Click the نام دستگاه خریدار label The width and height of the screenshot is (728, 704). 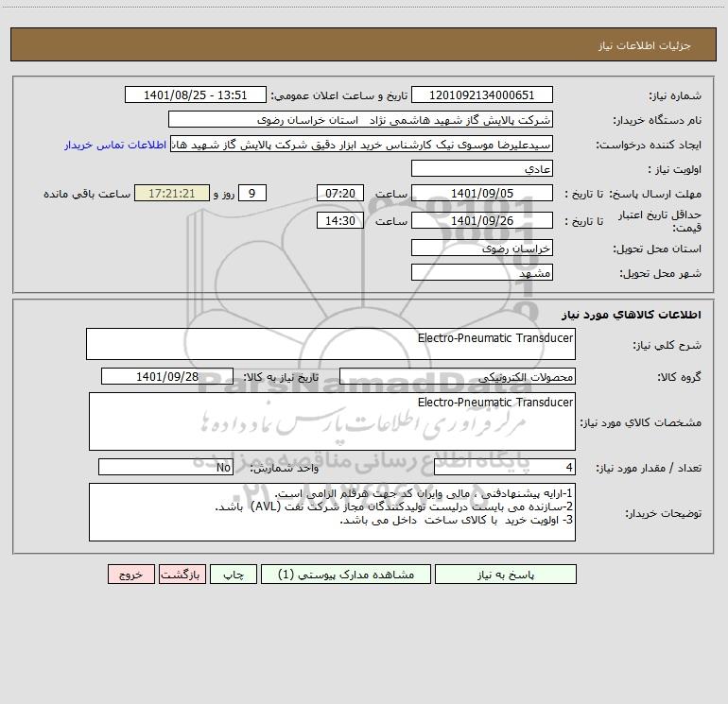(x=657, y=121)
